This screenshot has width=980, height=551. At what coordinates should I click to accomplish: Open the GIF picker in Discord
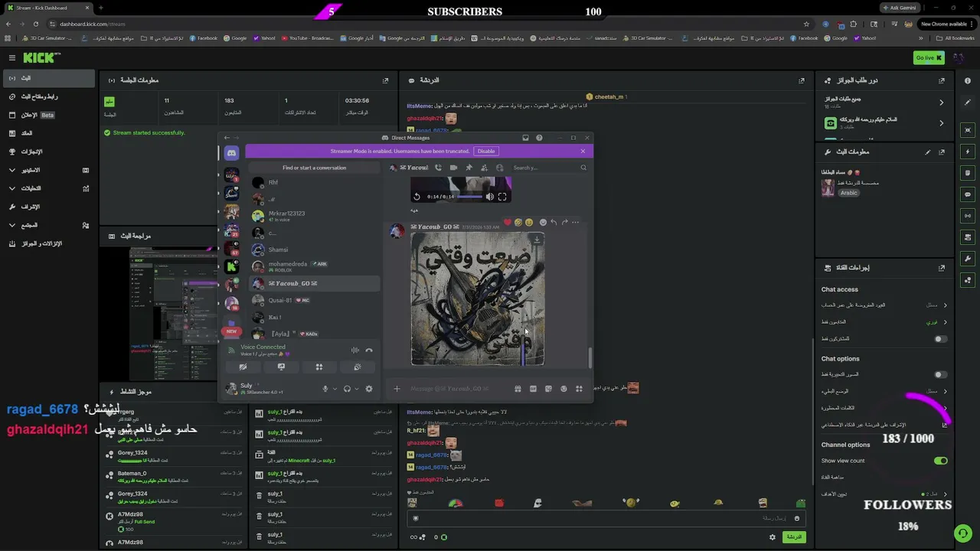coord(533,389)
